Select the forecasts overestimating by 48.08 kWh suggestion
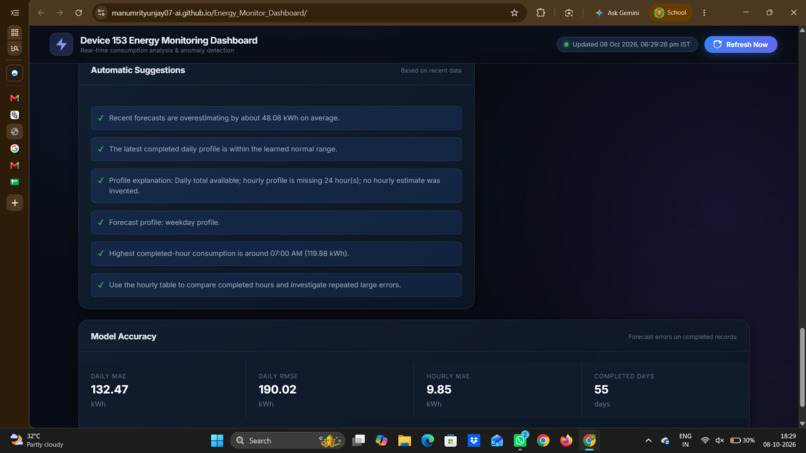 tap(276, 118)
